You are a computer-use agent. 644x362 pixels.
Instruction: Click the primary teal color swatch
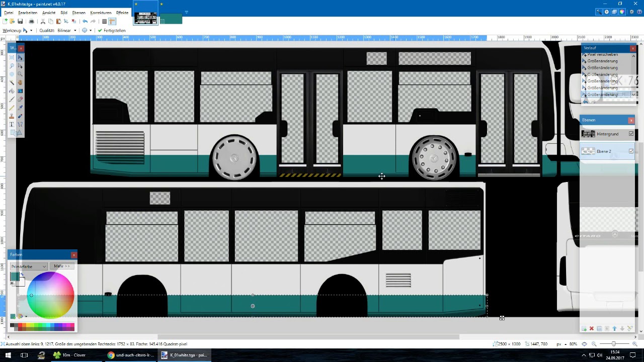[14, 276]
